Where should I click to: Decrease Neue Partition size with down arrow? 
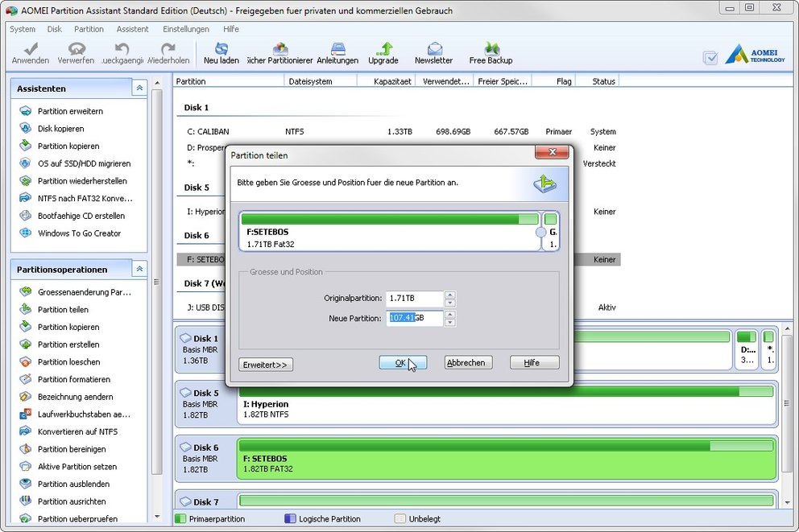pos(449,322)
